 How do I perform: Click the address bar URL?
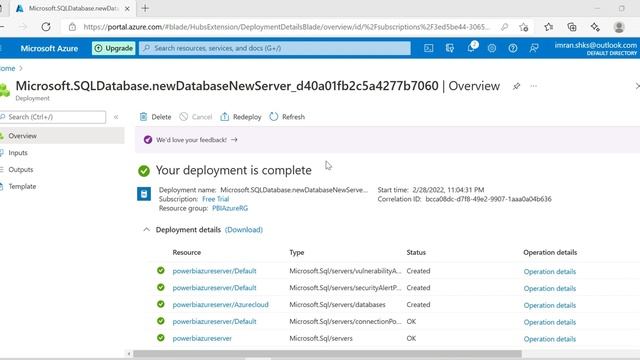286,27
